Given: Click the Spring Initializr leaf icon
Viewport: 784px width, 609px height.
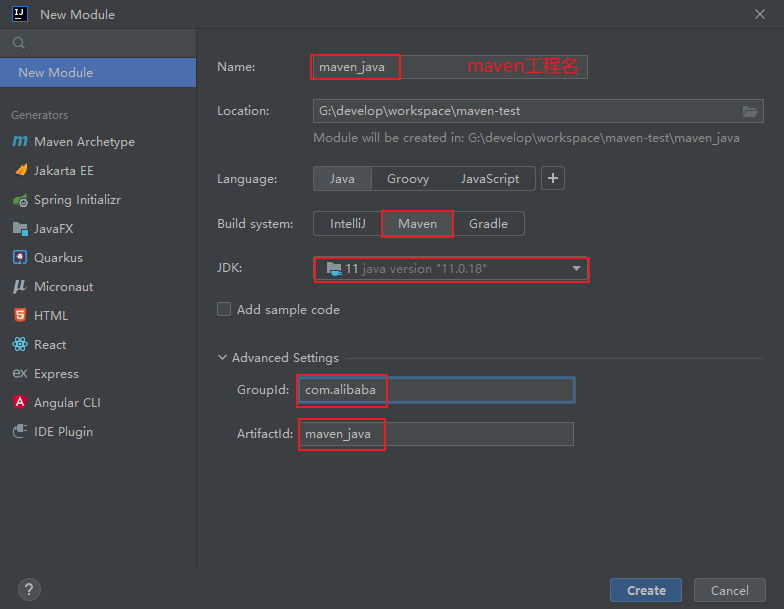Looking at the screenshot, I should click(x=20, y=200).
